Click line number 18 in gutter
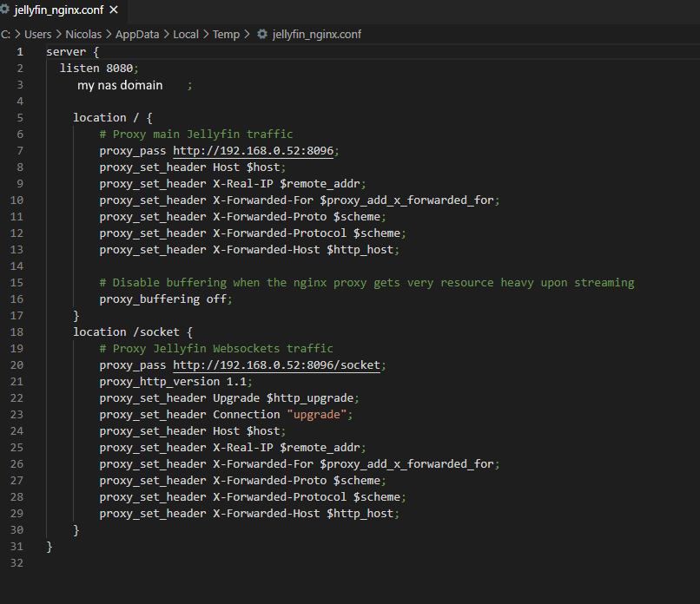Screen dimensions: 700x604 17,332
